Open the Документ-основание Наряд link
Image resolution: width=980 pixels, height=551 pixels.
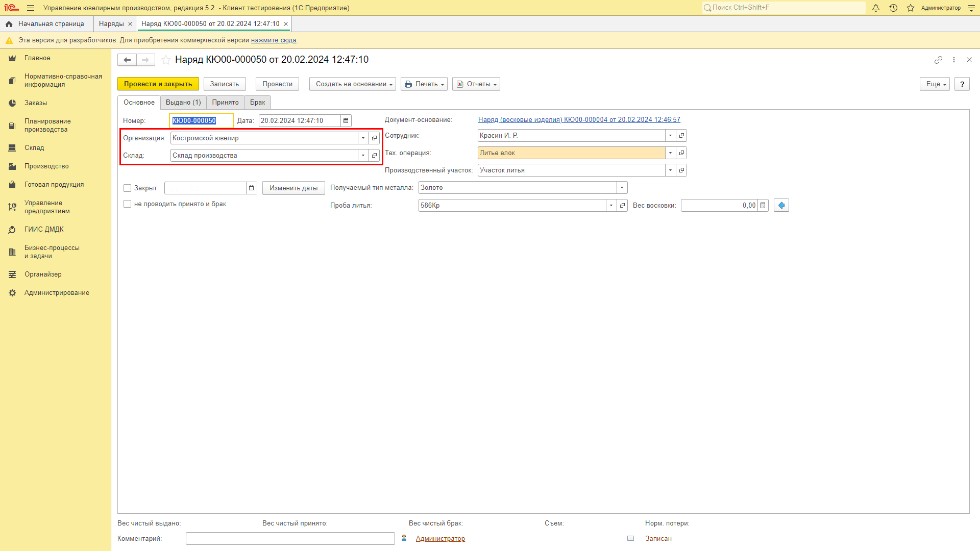(579, 120)
